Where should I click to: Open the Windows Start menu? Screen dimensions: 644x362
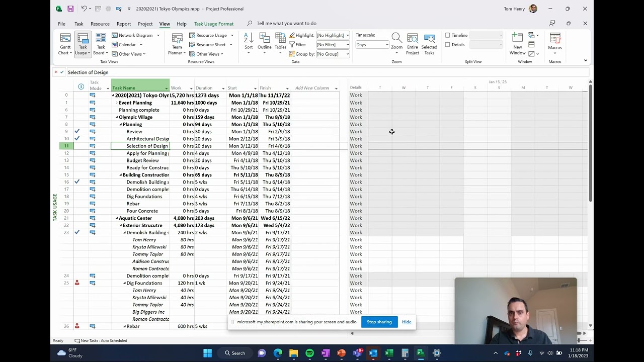[x=207, y=353]
